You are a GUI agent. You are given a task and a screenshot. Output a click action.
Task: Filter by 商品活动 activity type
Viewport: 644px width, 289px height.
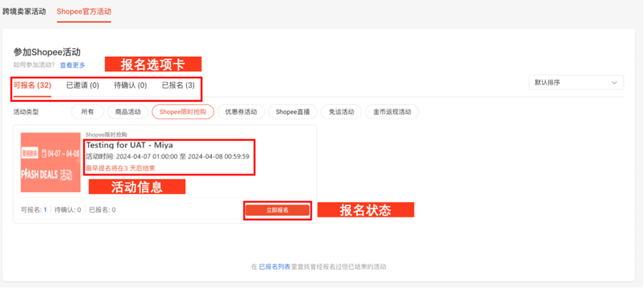(127, 112)
